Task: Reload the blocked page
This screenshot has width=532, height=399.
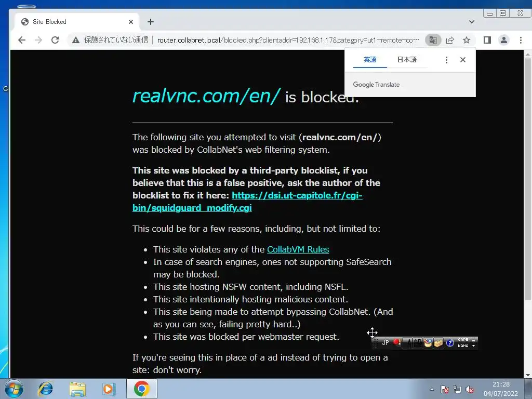Action: click(x=55, y=40)
